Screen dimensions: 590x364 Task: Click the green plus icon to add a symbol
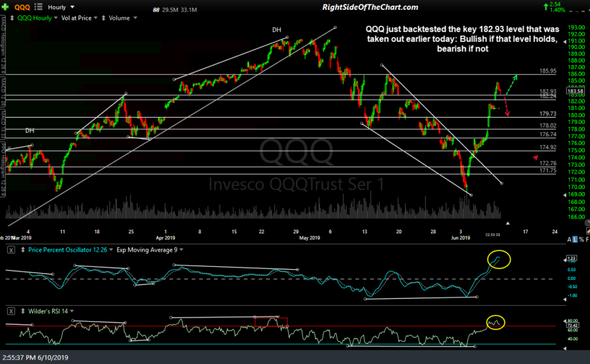coord(6,7)
